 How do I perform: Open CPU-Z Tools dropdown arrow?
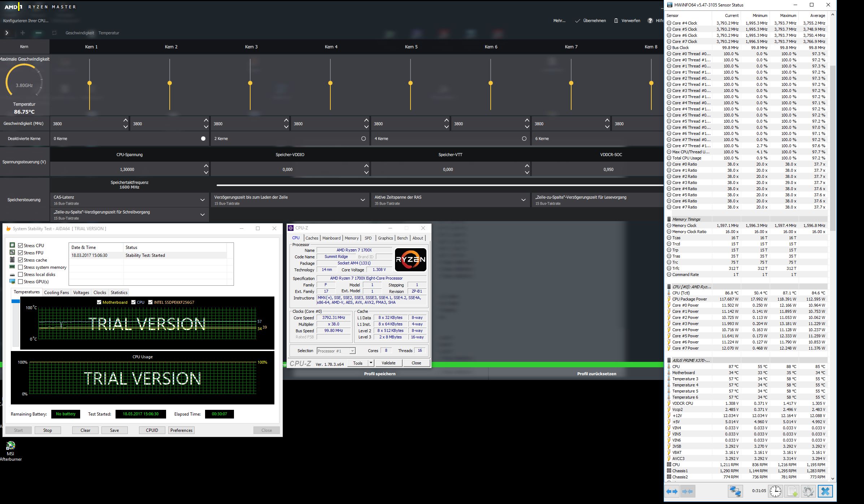371,363
